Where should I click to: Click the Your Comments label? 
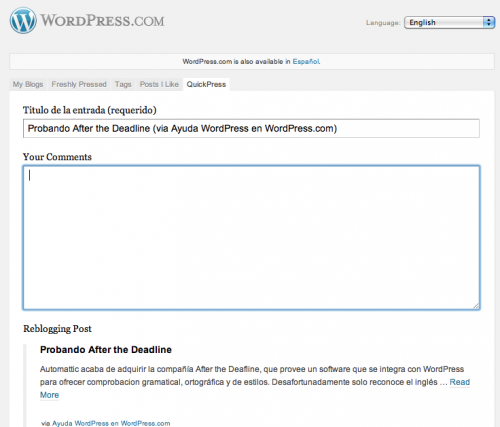[x=57, y=157]
